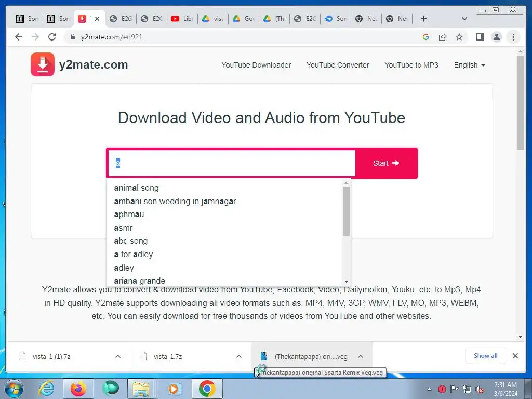Click the network tray icon
Image resolution: width=532 pixels, height=399 pixels.
[x=467, y=389]
